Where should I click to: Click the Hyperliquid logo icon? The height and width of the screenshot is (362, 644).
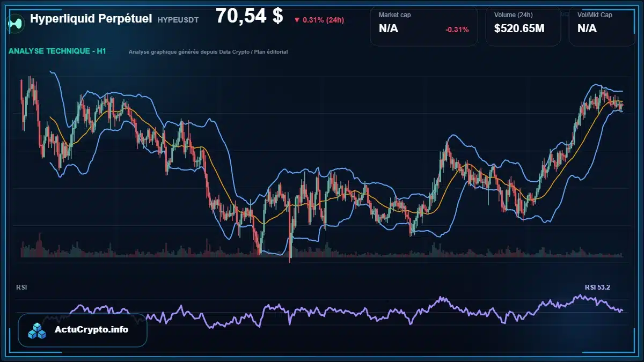click(16, 23)
